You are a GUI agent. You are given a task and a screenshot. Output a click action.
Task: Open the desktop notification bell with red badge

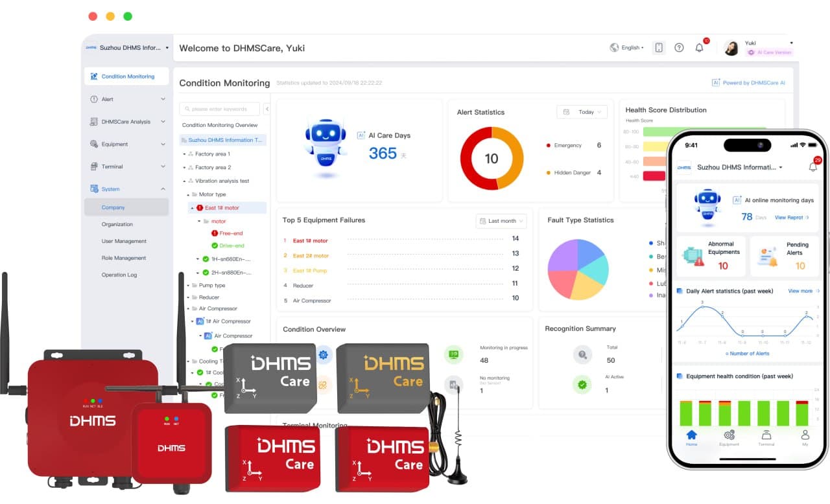pos(700,47)
